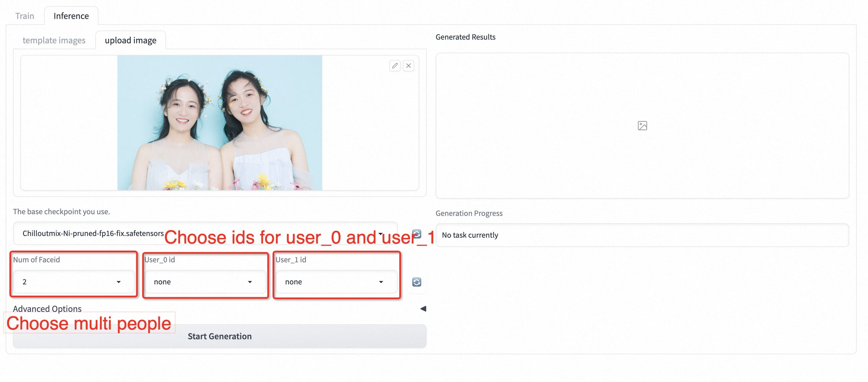Toggle face count between single and multiple
868x382 pixels.
(x=71, y=281)
